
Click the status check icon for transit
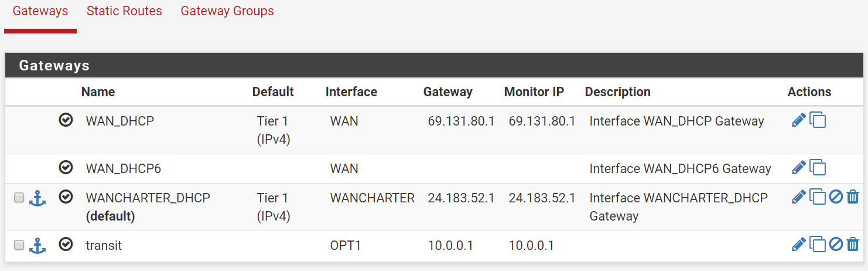[66, 244]
